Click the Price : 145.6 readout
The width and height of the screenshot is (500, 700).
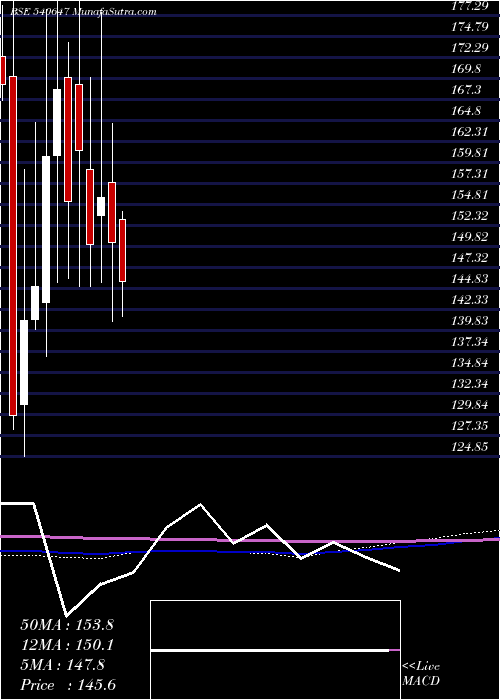pos(68,685)
